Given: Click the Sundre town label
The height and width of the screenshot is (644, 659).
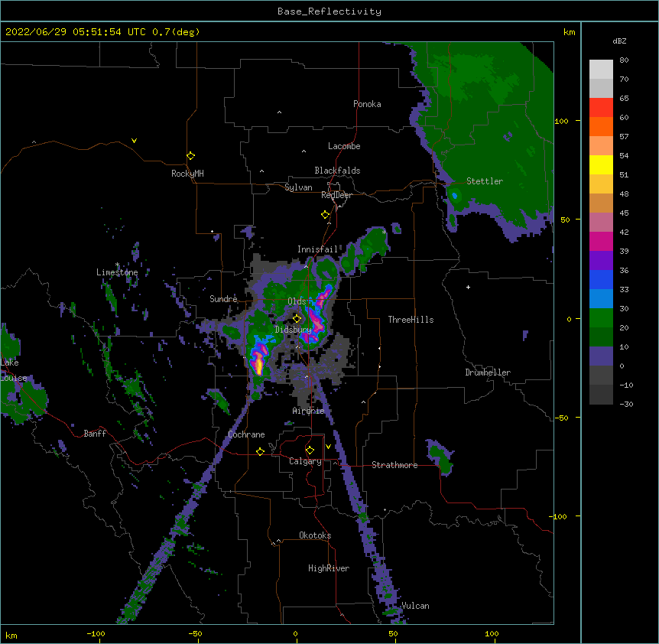Looking at the screenshot, I should pos(223,299).
